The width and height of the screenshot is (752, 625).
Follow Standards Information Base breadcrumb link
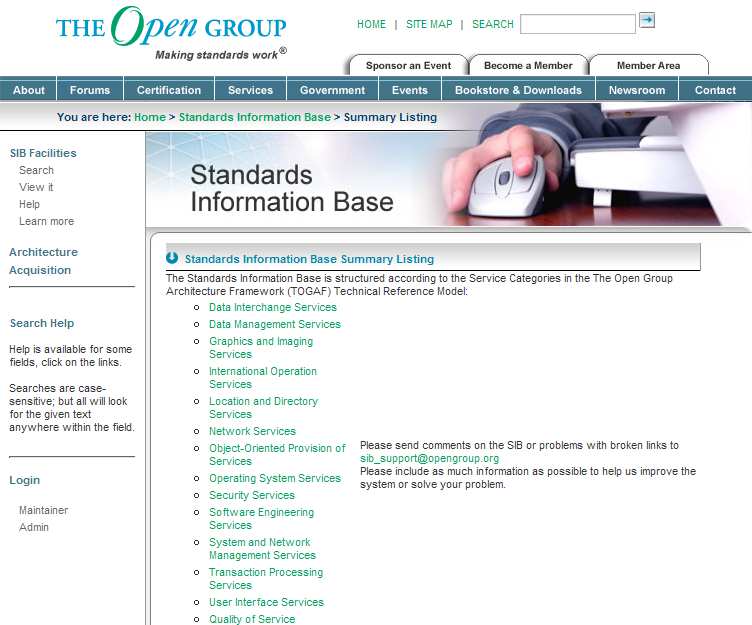pyautogui.click(x=255, y=117)
